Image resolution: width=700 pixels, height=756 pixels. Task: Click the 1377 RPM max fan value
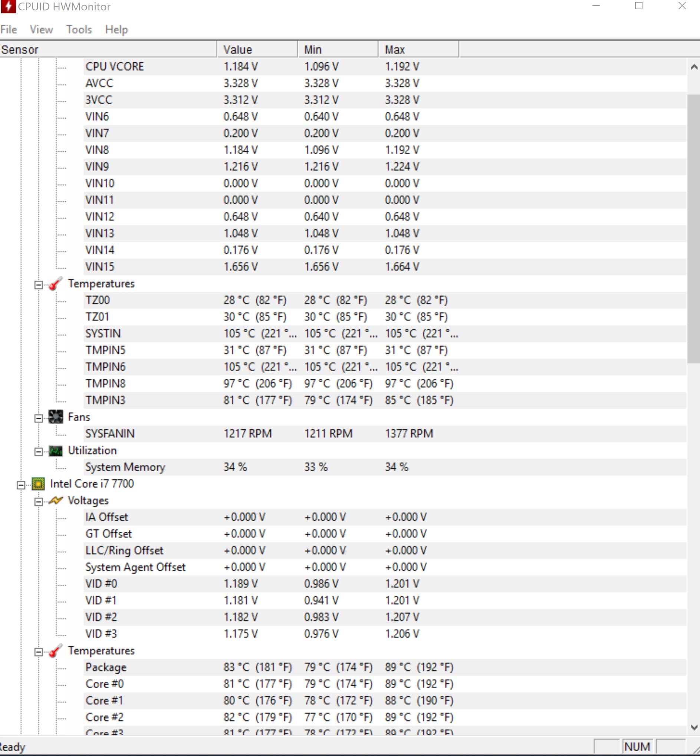coord(409,433)
